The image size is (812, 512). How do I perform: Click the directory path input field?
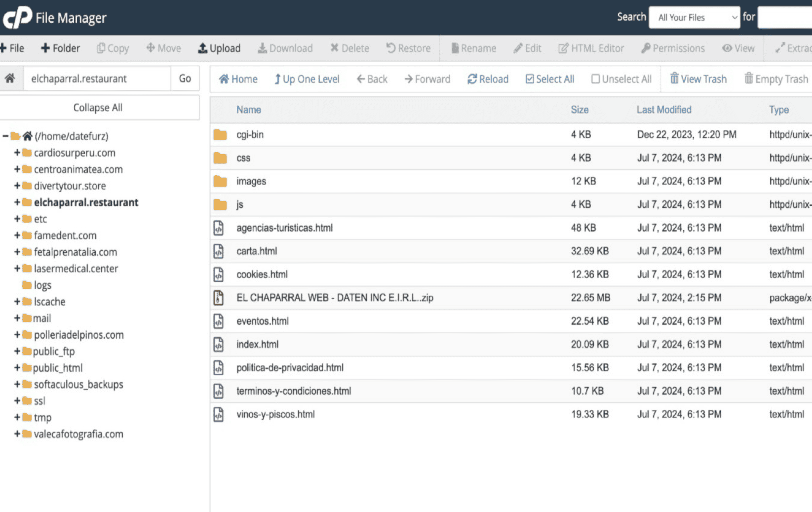pos(97,79)
